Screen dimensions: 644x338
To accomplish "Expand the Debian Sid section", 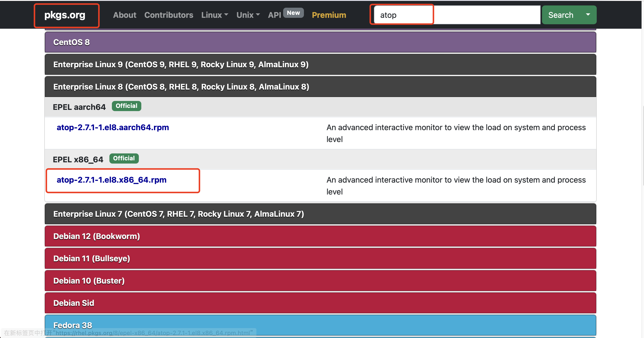I will (320, 303).
